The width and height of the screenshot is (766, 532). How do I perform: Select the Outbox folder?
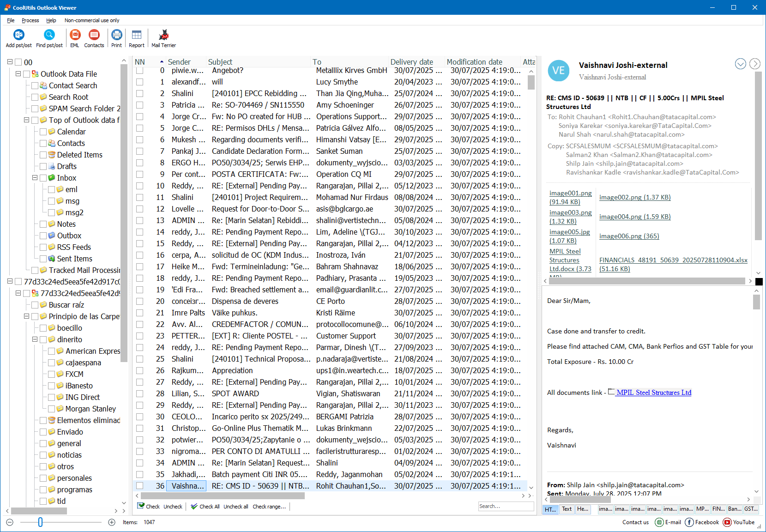[x=69, y=236]
